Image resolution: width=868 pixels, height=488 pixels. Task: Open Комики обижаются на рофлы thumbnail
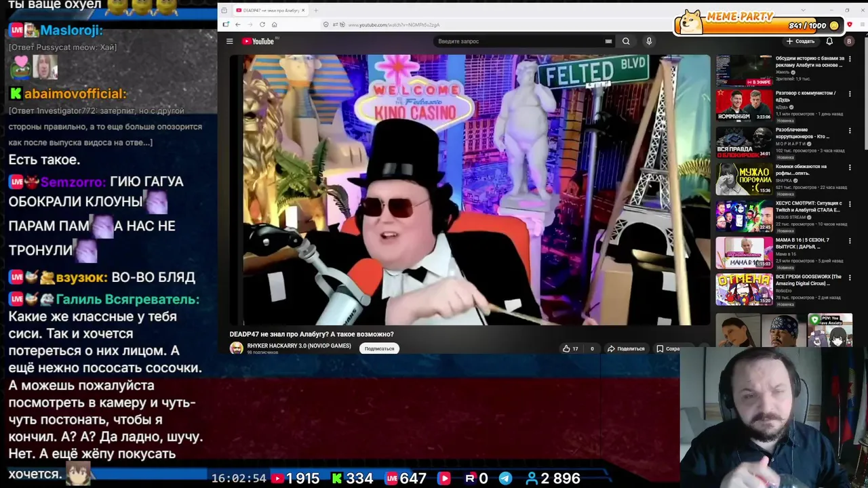click(x=744, y=179)
